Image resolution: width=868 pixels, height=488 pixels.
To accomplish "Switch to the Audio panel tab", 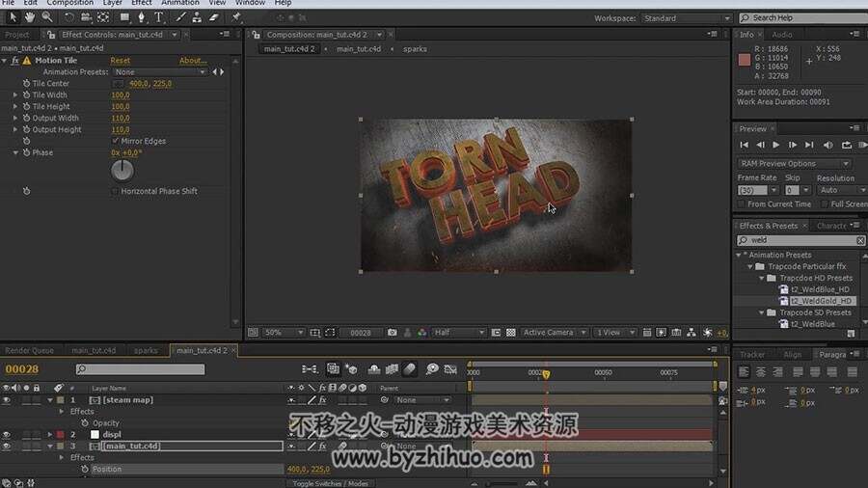I will [x=781, y=35].
